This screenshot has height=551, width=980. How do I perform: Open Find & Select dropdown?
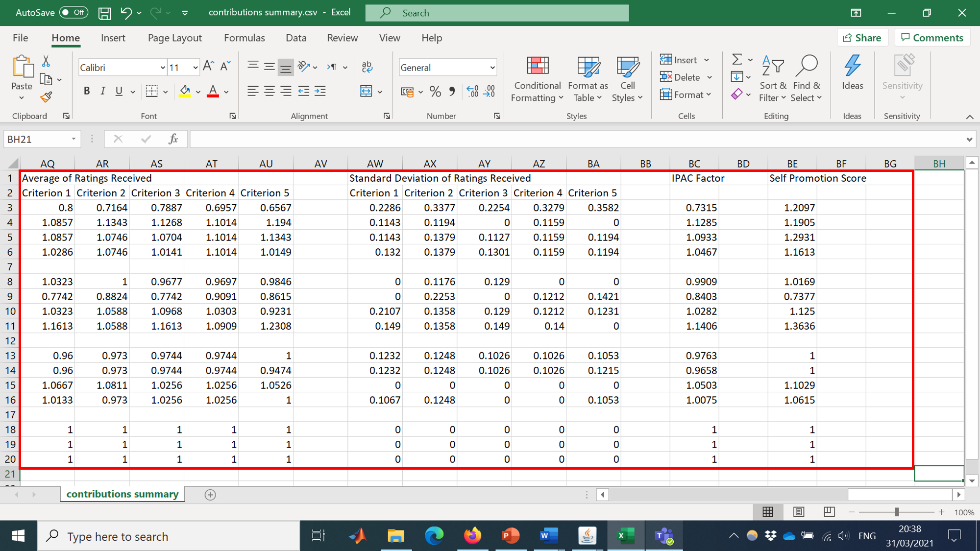tap(806, 79)
